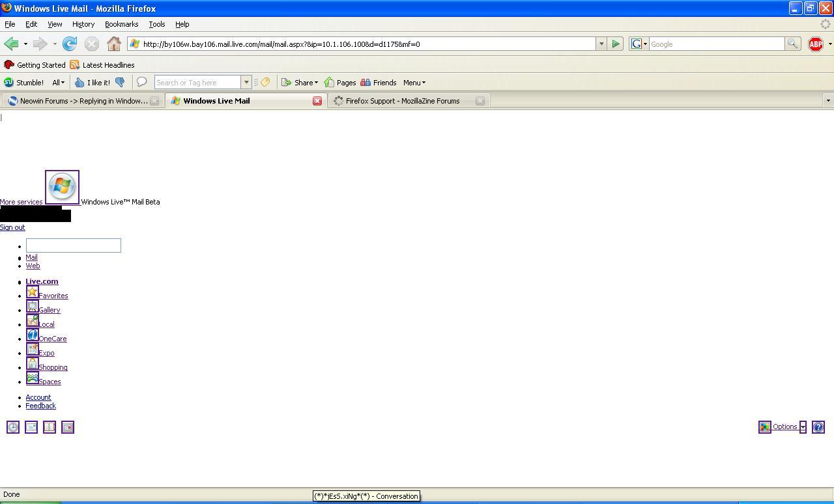Click the colorful Options theme icon
The height and width of the screenshot is (504, 834).
click(765, 427)
